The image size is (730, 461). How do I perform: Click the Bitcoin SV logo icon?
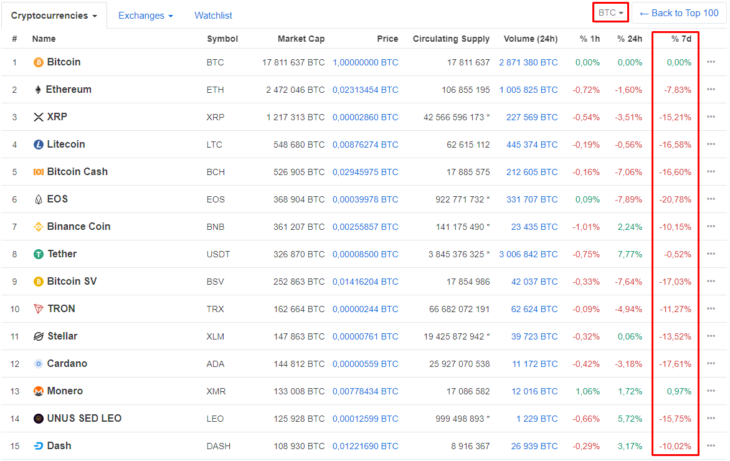coord(38,281)
